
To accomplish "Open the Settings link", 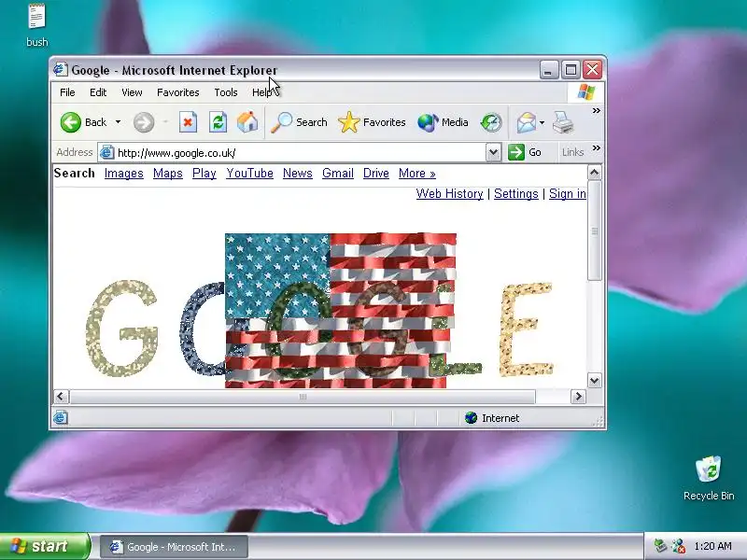I will click(x=516, y=194).
